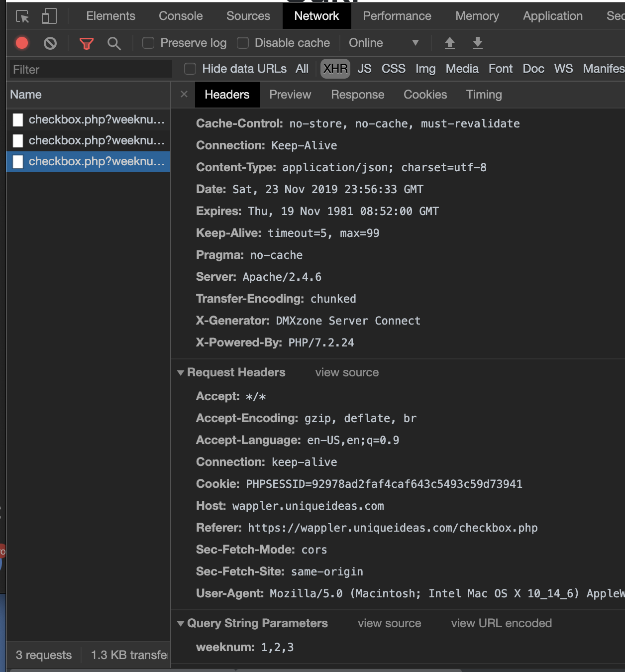The width and height of the screenshot is (625, 672).
Task: Enable the Disable cache checkbox
Action: point(243,43)
